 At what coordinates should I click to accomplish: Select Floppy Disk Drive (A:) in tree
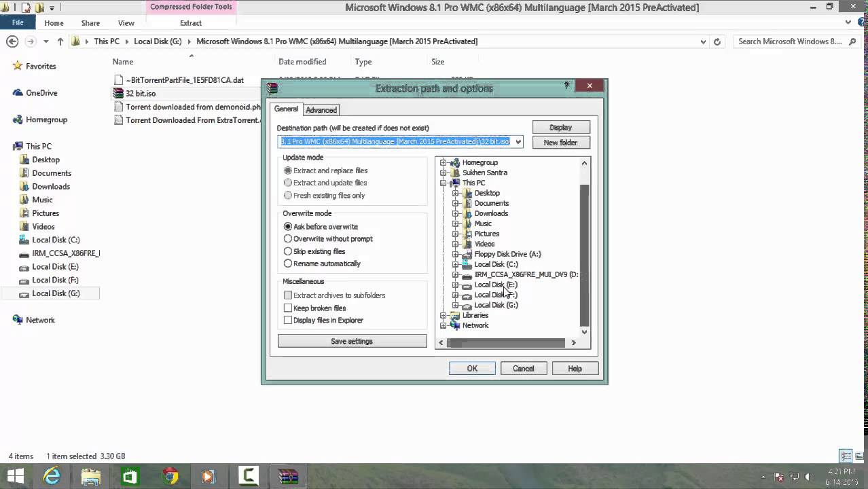coord(507,254)
